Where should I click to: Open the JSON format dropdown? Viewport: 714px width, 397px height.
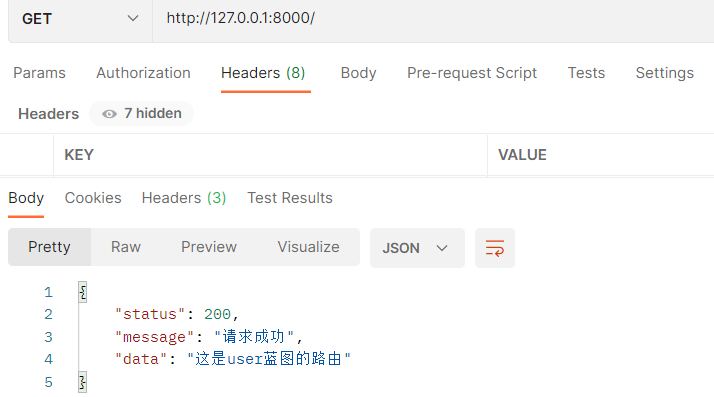(x=417, y=248)
